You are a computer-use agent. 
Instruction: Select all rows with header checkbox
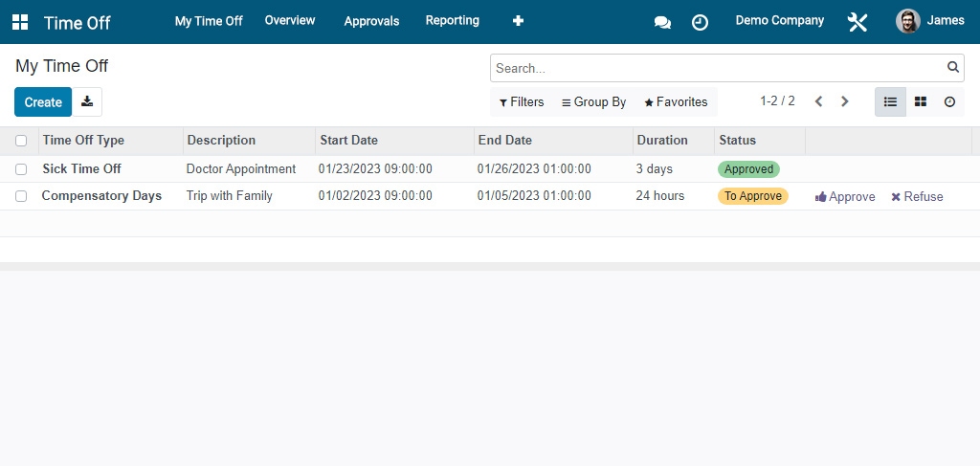coord(21,141)
